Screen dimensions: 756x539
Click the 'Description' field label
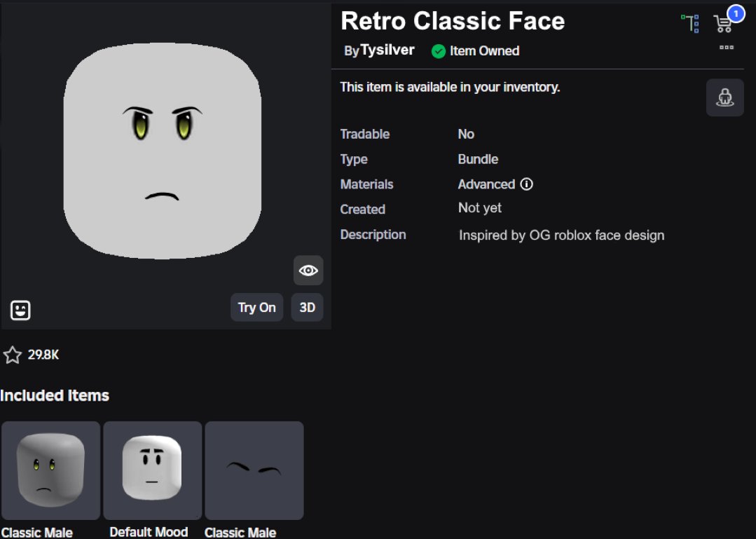pyautogui.click(x=373, y=235)
